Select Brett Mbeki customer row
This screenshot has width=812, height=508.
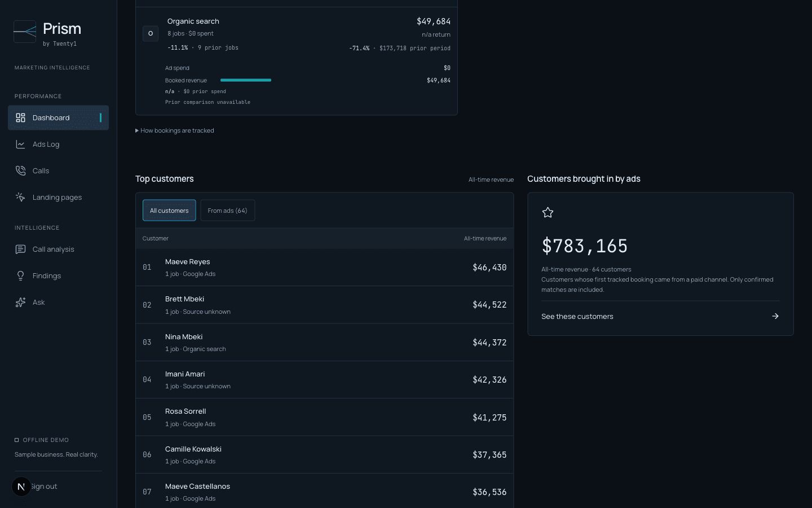pos(324,305)
